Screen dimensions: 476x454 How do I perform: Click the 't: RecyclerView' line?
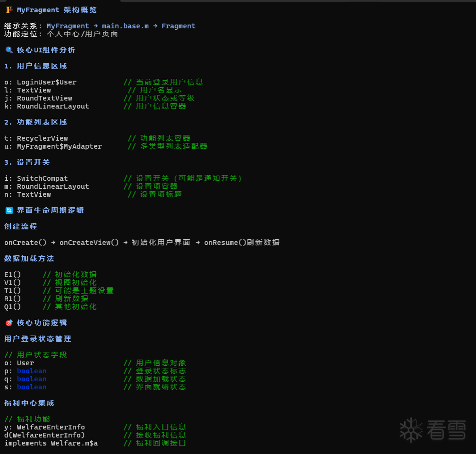[x=36, y=138]
